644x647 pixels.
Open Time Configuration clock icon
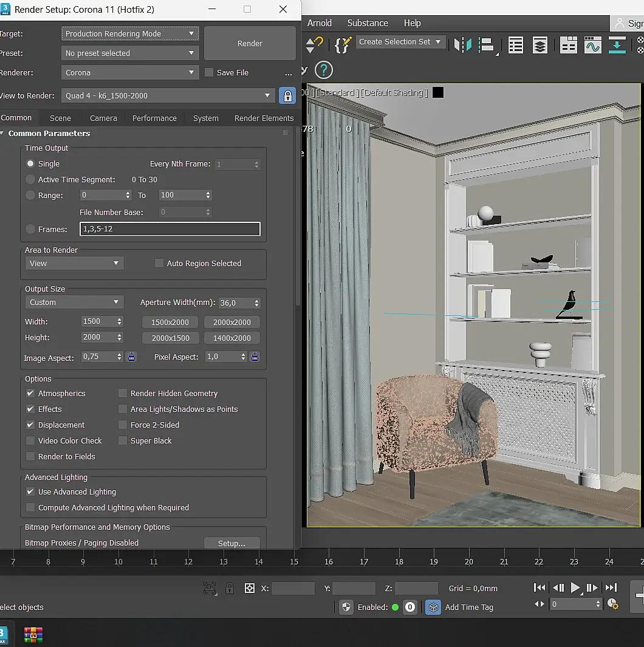(x=612, y=604)
